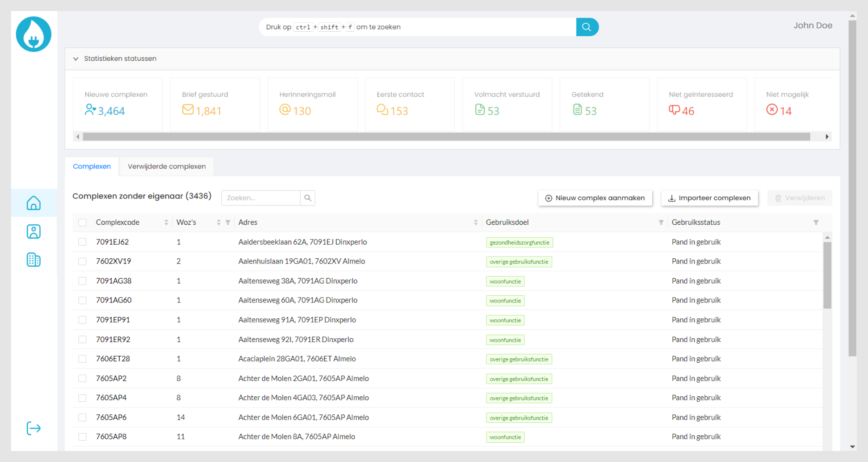Screen dimensions: 868x462
Task: Click the Brief gestuurd 1,841 card
Action: pos(215,104)
